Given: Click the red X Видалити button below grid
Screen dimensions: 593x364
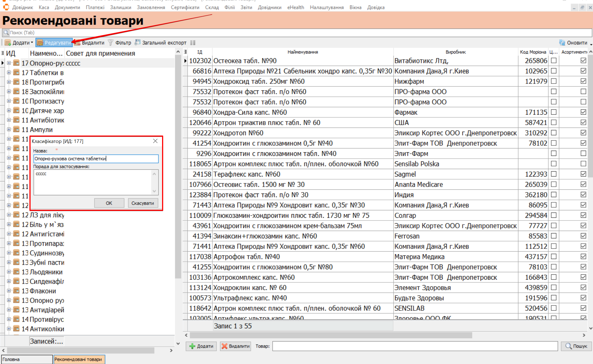Looking at the screenshot, I should [x=225, y=346].
